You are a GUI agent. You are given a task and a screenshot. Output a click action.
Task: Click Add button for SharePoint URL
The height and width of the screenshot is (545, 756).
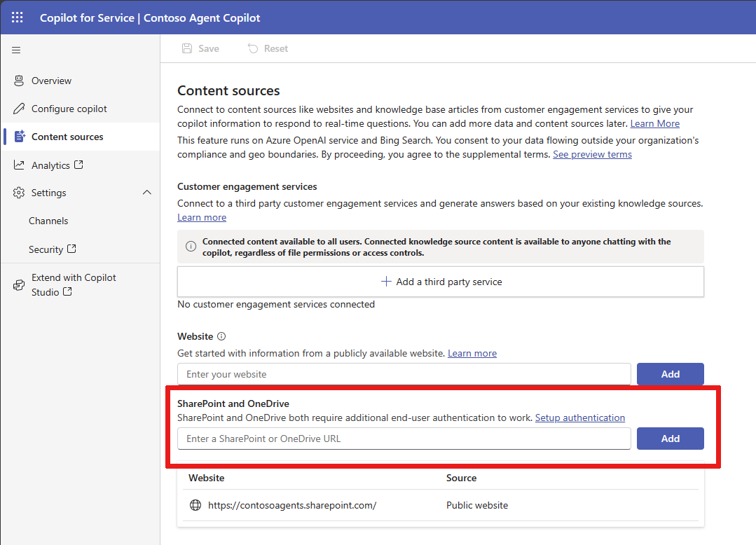click(x=670, y=439)
